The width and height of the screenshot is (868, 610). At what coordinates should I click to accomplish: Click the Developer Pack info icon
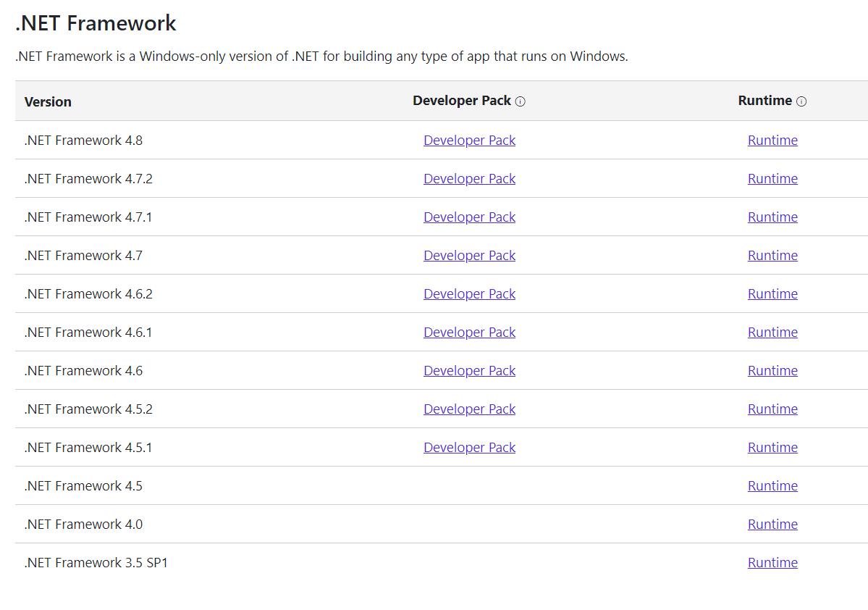(x=521, y=101)
